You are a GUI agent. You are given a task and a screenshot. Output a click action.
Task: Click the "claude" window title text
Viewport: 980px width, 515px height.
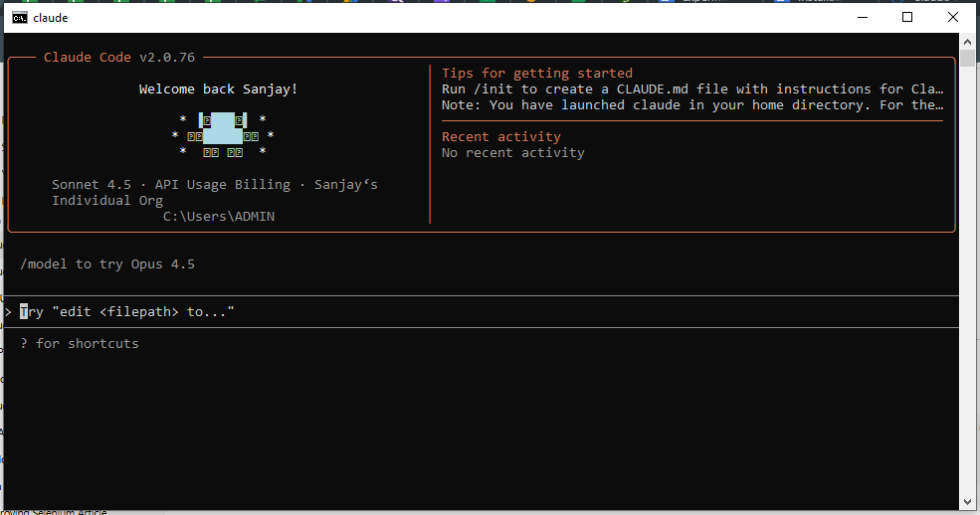pos(51,18)
